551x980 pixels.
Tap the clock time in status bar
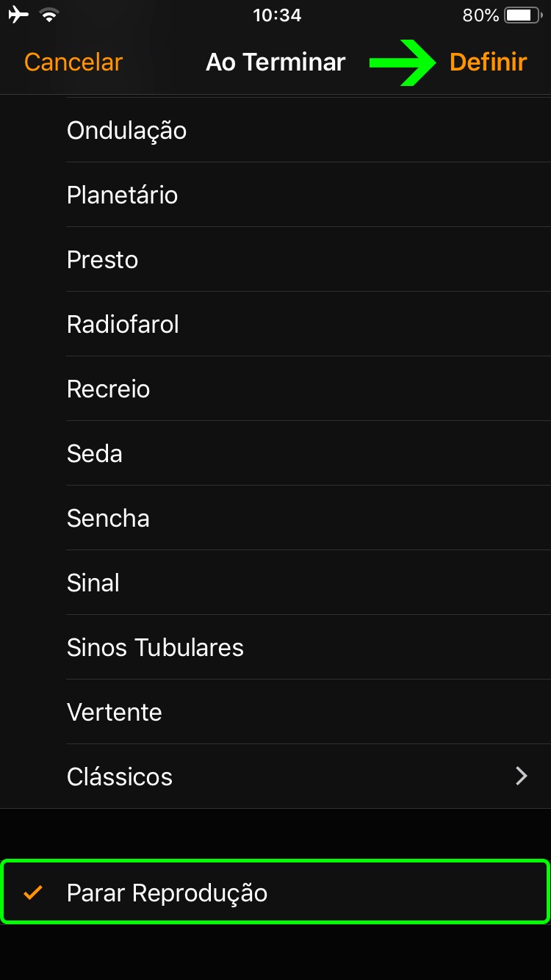pos(277,15)
